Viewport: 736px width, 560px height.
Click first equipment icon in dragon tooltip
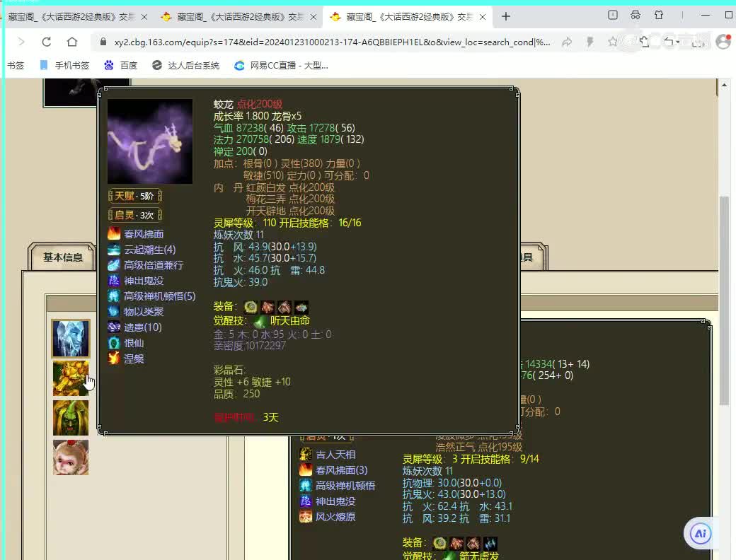[x=251, y=307]
